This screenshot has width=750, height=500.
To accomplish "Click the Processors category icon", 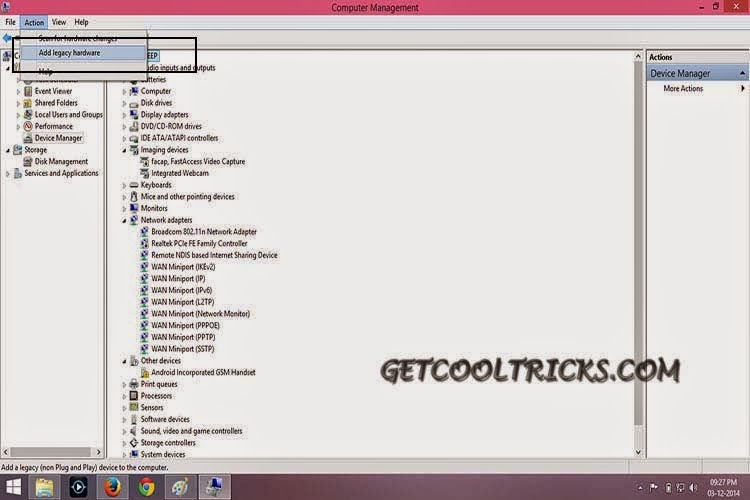I will [134, 396].
